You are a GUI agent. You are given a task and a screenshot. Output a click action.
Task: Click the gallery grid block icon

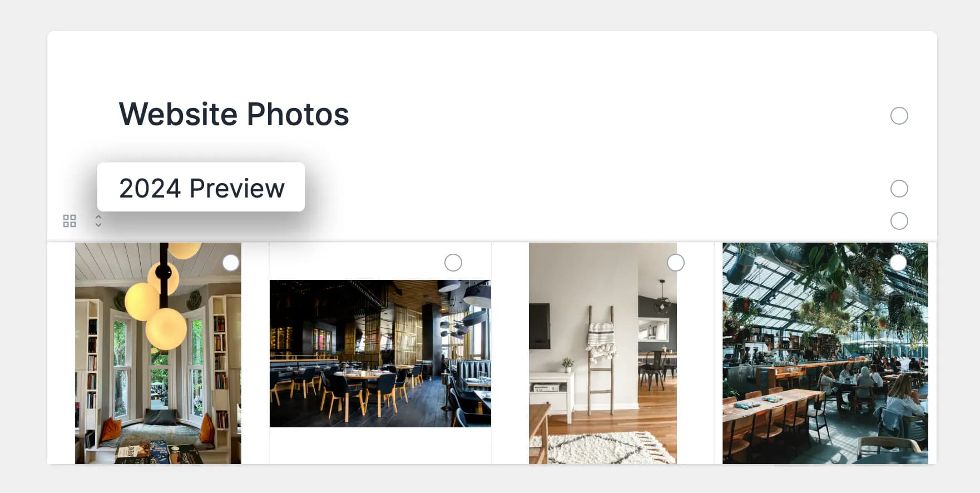pyautogui.click(x=70, y=221)
